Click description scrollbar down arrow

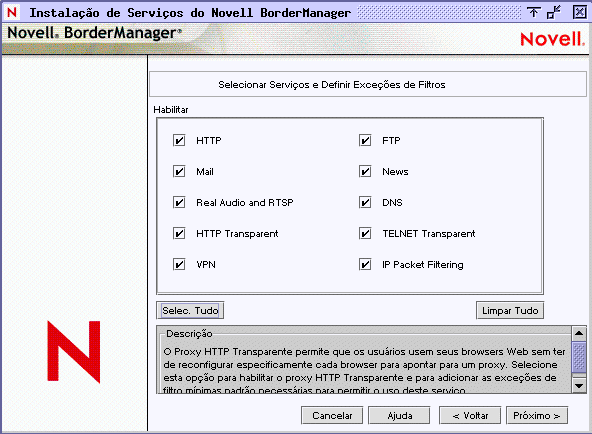579,386
